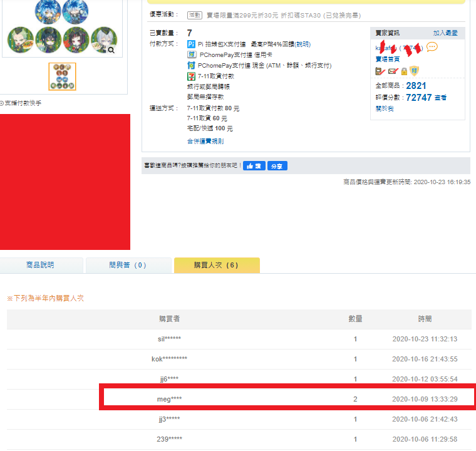
Task: Click buyer sil****** in the table
Action: point(169,339)
